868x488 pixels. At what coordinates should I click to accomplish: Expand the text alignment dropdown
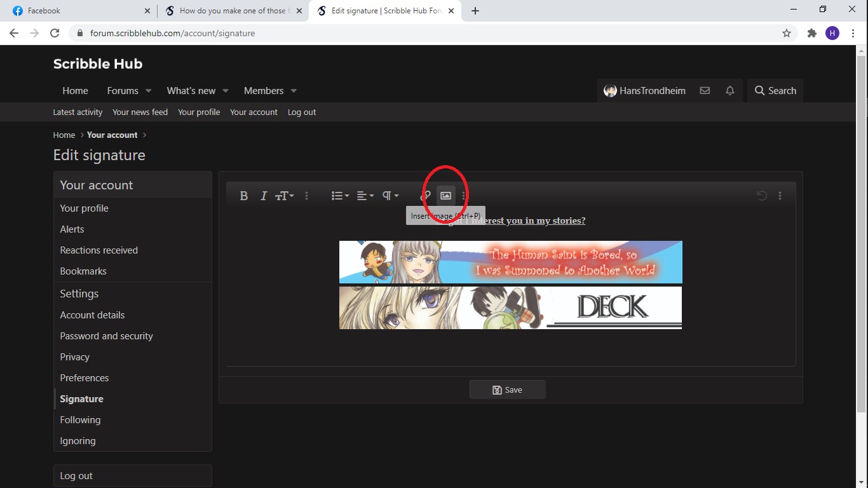[364, 196]
